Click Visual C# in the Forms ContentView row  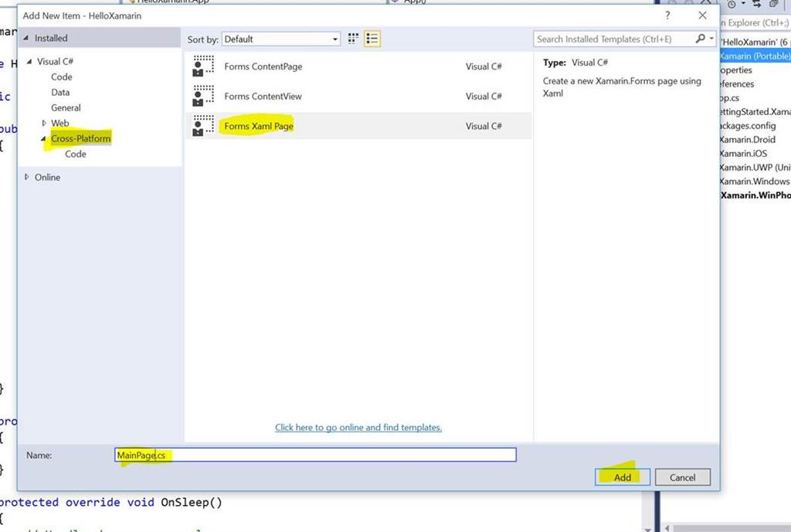pos(484,97)
